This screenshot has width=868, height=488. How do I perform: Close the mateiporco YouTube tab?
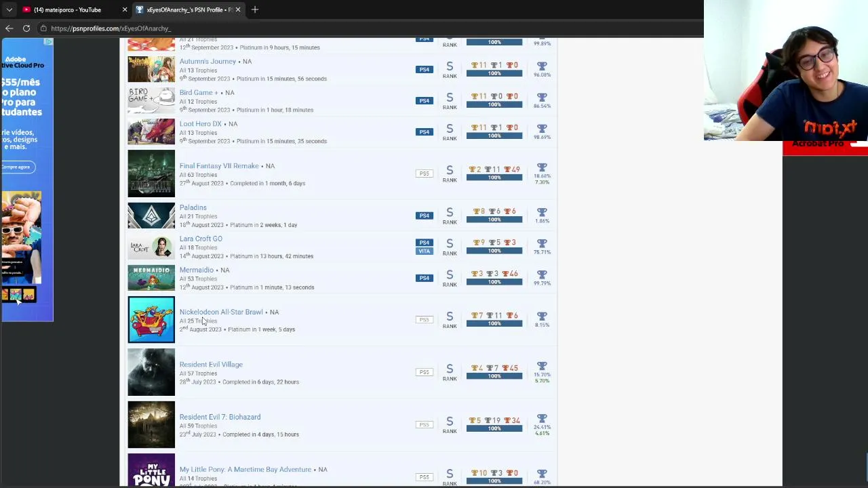tap(124, 9)
